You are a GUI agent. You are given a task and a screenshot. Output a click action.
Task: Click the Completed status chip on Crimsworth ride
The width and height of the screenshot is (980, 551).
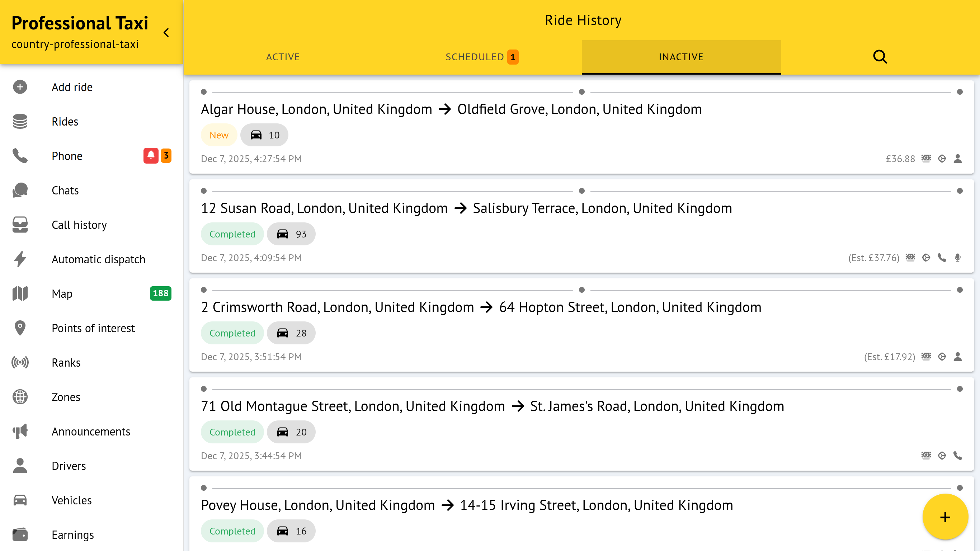pyautogui.click(x=232, y=333)
